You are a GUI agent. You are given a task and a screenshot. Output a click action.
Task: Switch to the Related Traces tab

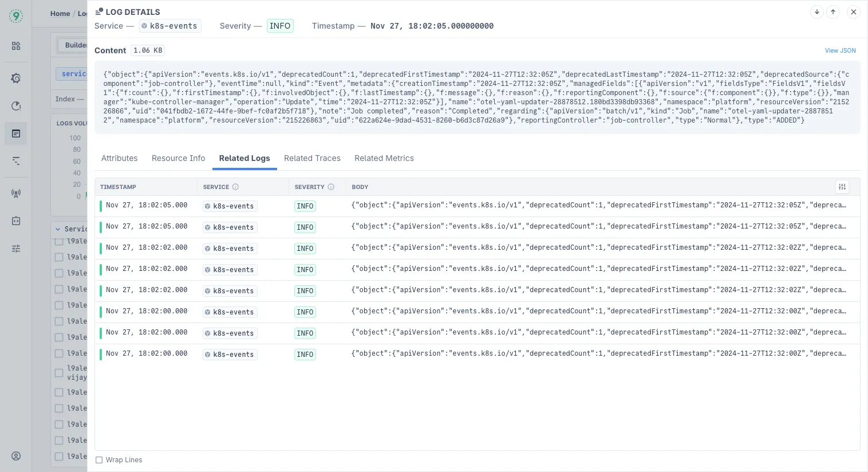(312, 158)
